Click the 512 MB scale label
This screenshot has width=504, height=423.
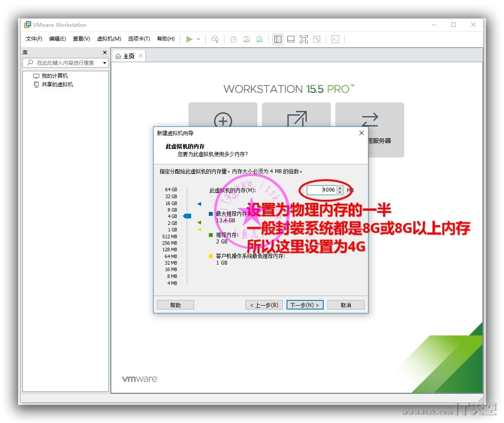(x=170, y=237)
